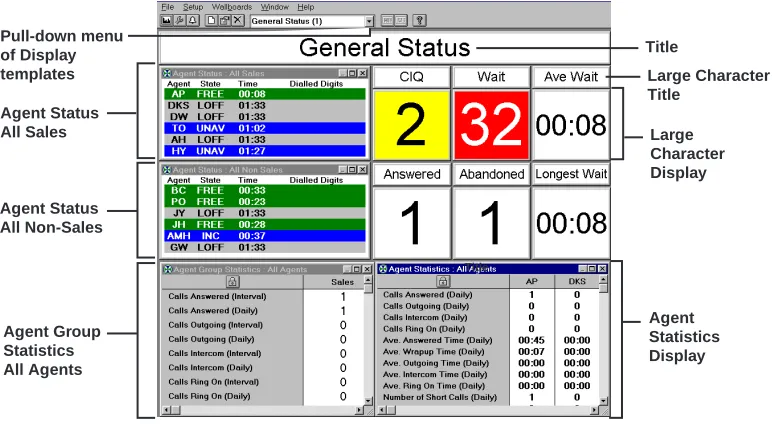Viewport: 772px width, 428px height.
Task: Minimize the Agent Statistics All Agents window
Action: [583, 269]
